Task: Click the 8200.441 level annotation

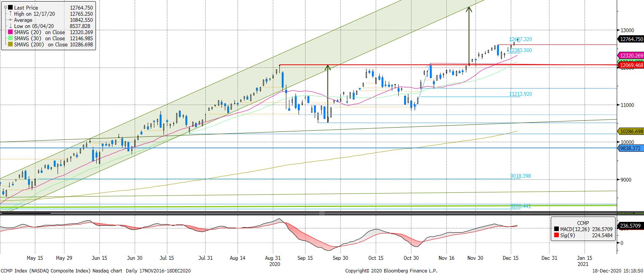Action: tap(520, 206)
